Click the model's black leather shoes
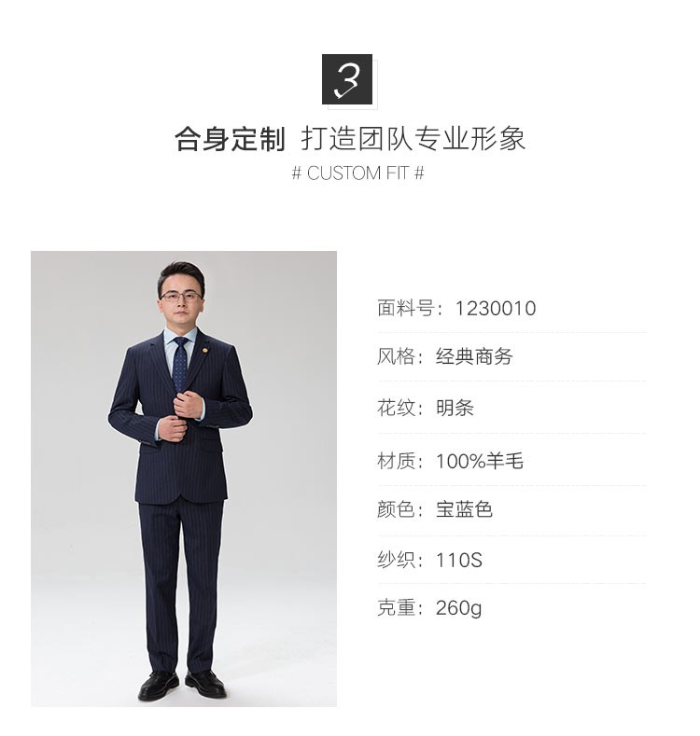 (182, 685)
